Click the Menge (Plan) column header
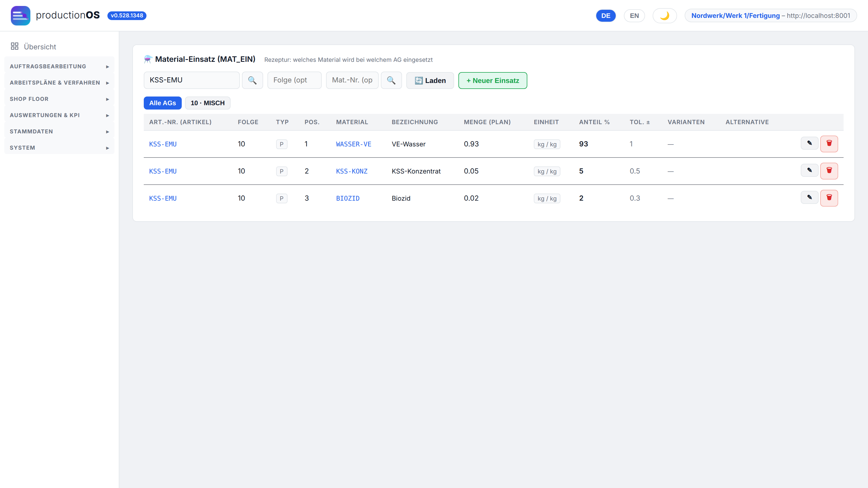 point(487,122)
